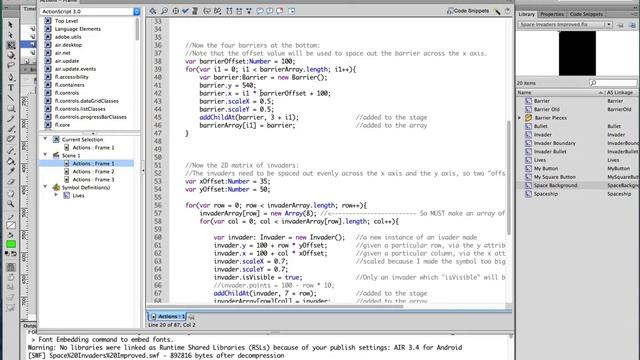Viewport: 640px width, 360px height.
Task: Click the code editor horizontal scrollbar
Action: (x=276, y=306)
